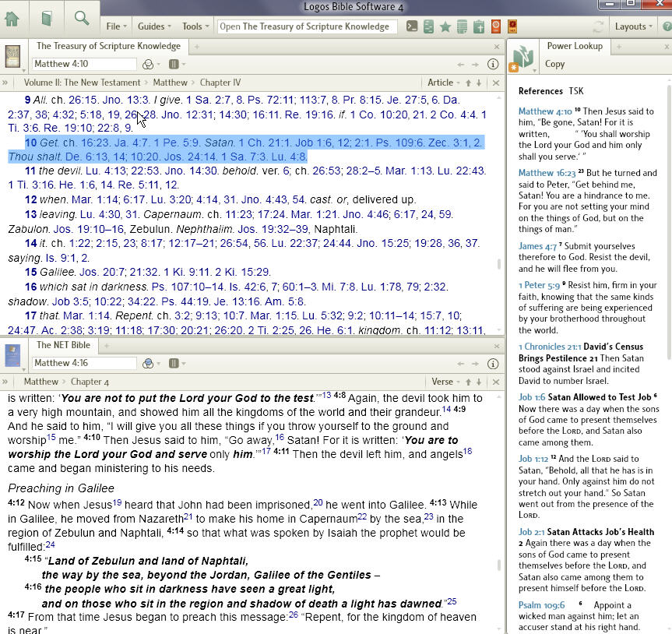Click the NET Bible panel vertical scrollbar thumb
The image size is (672, 634).
tap(499, 565)
